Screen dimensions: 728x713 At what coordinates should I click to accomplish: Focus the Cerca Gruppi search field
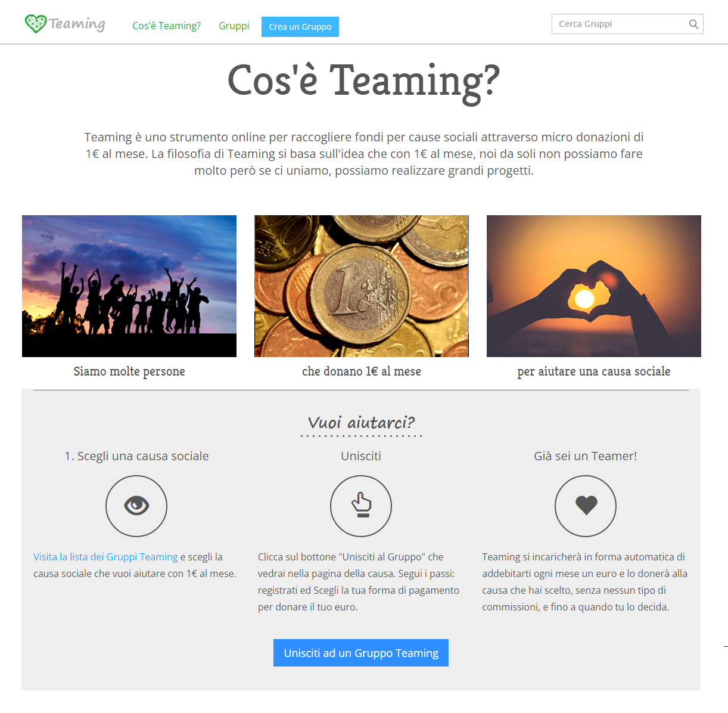[627, 24]
